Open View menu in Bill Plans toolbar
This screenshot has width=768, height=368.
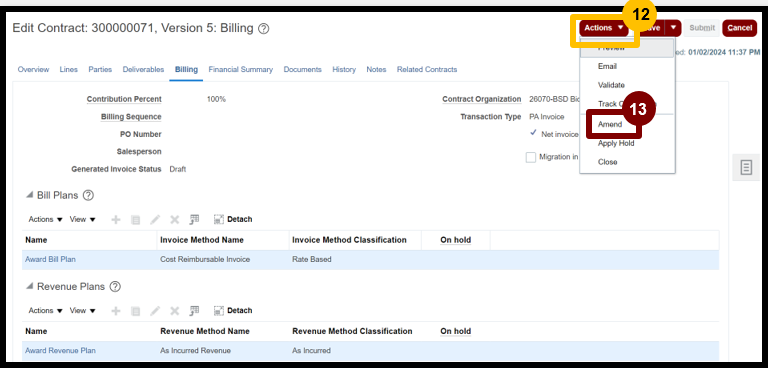tap(82, 220)
